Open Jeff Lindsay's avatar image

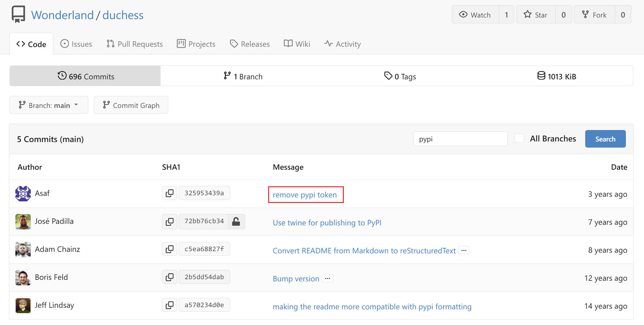coord(23,306)
